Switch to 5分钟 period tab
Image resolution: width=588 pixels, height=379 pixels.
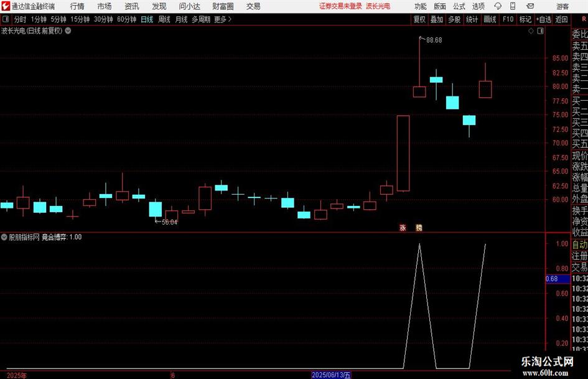[58, 19]
